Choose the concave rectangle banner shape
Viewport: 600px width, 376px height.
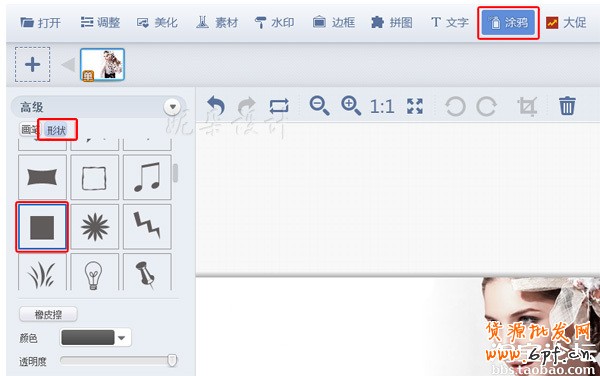[x=42, y=177]
